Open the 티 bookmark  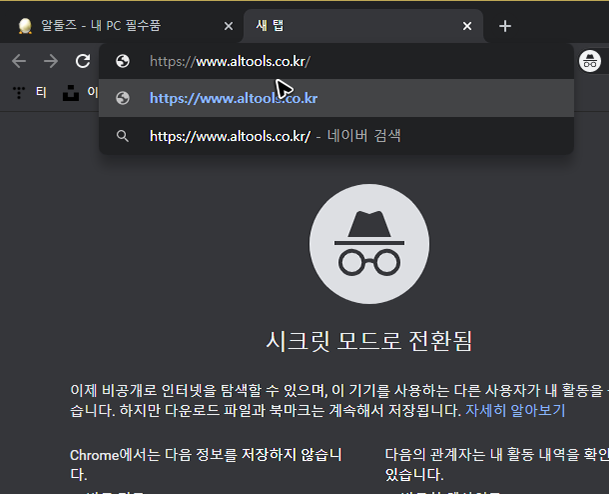[x=30, y=92]
